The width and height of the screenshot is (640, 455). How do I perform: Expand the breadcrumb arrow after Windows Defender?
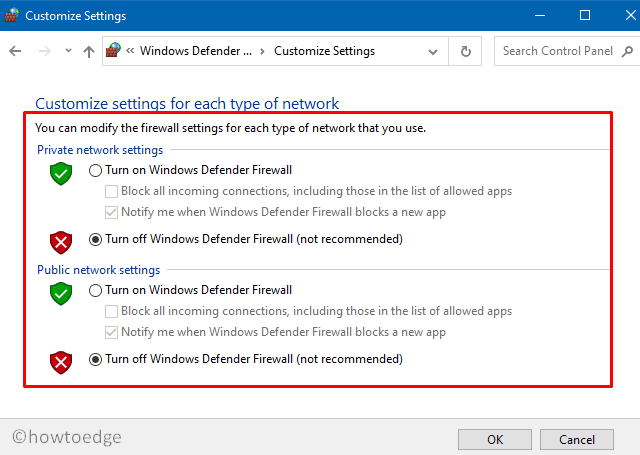click(x=262, y=51)
